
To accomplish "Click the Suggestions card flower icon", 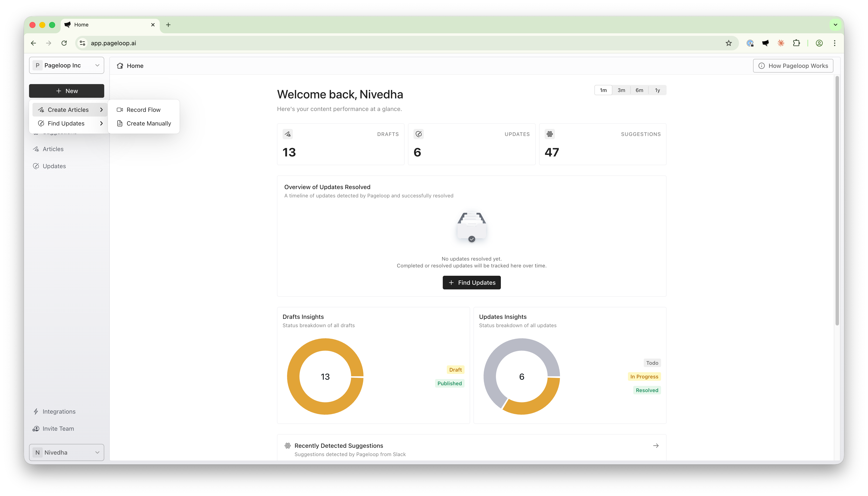I will click(x=550, y=134).
